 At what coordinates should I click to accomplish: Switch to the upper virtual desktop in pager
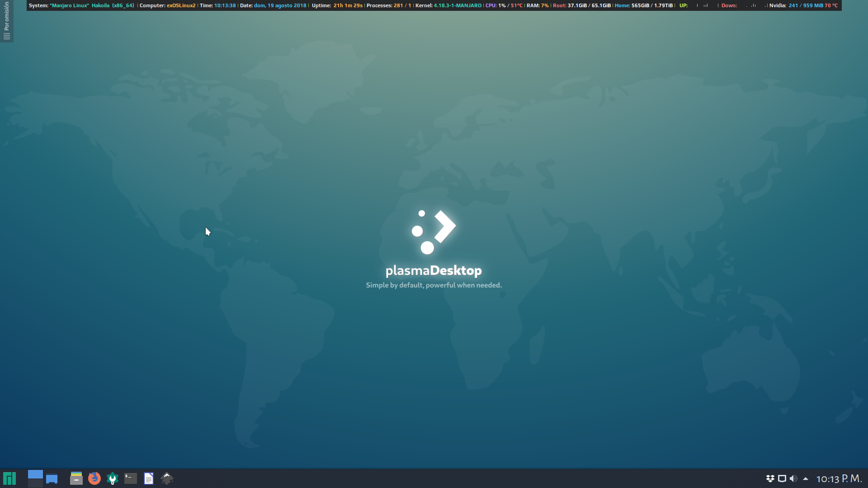pyautogui.click(x=35, y=474)
